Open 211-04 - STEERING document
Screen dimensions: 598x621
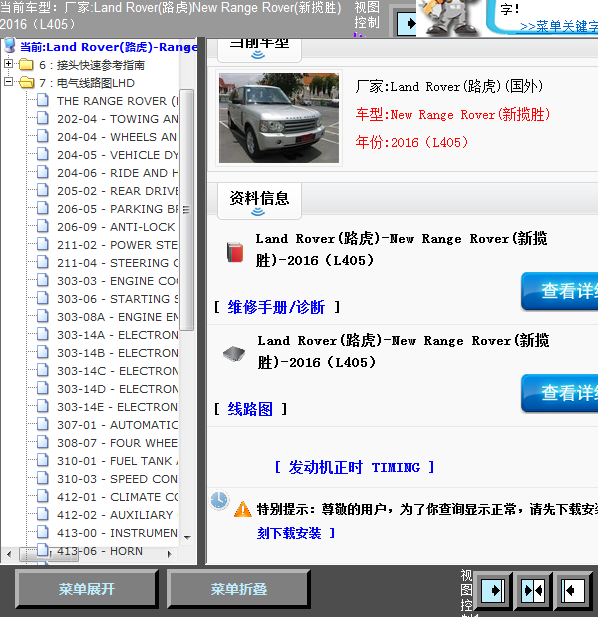click(x=118, y=263)
